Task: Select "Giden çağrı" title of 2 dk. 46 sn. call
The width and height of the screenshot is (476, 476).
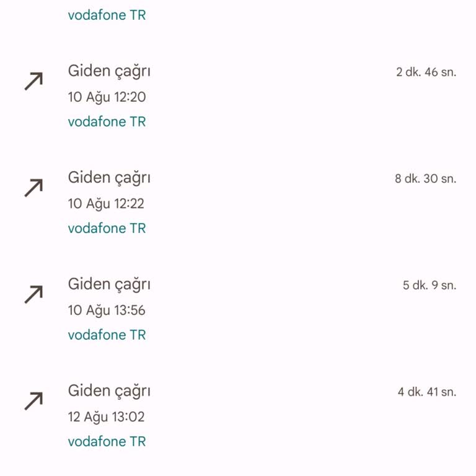Action: 109,72
